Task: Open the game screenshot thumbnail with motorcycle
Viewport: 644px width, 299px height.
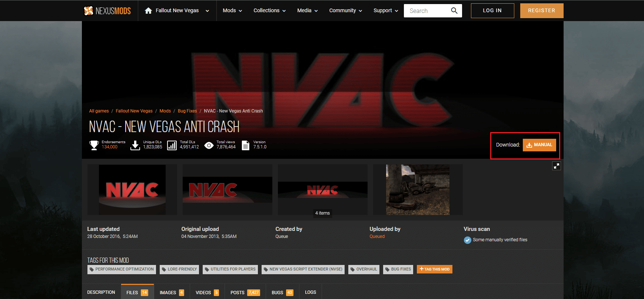Action: point(418,190)
